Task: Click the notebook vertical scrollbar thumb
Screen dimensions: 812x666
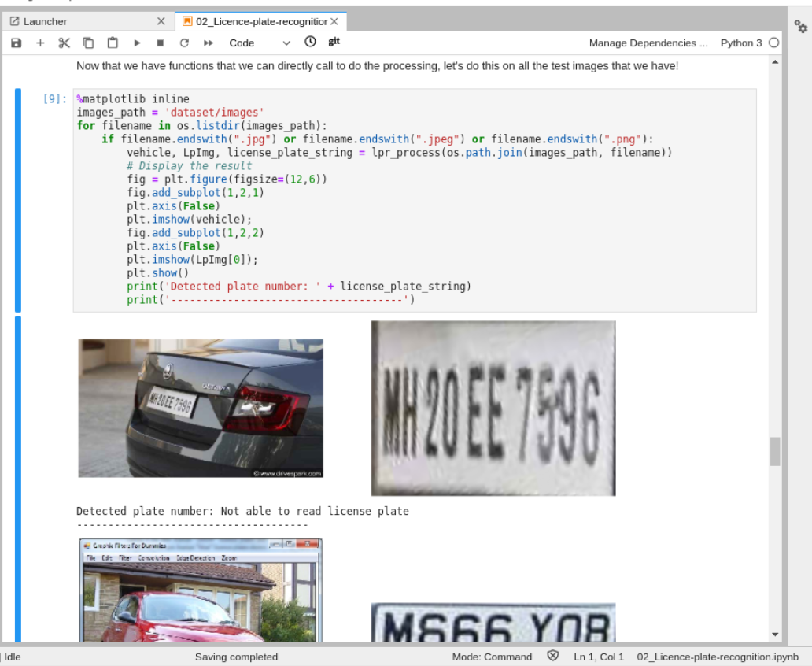Action: [x=775, y=451]
